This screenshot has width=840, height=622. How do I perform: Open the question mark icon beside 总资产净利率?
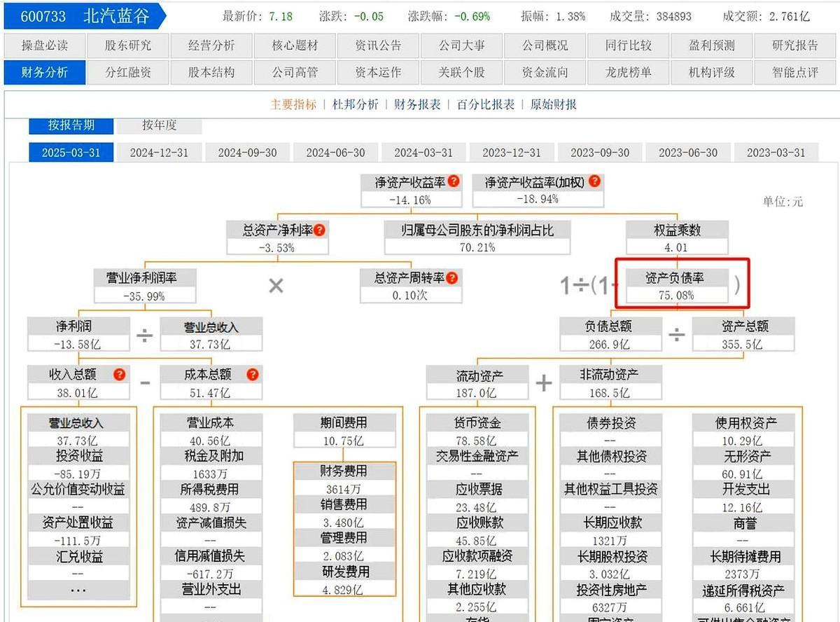click(x=319, y=230)
